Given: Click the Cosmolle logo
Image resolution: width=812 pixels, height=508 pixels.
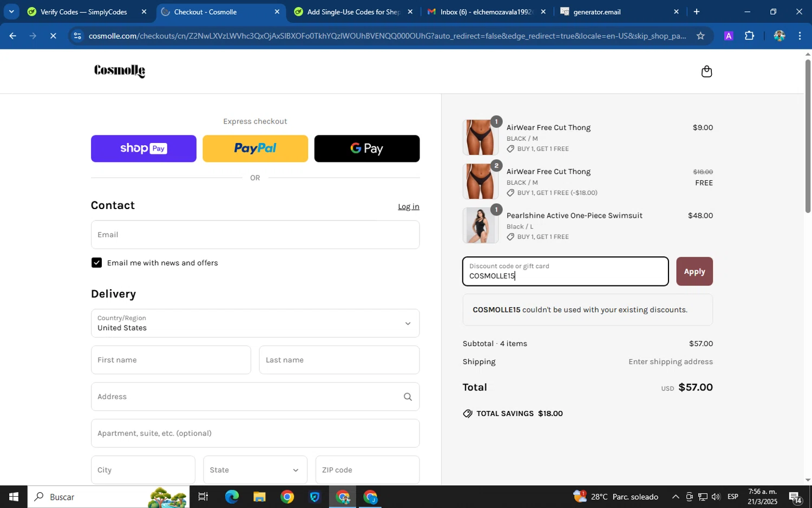Looking at the screenshot, I should tap(120, 71).
